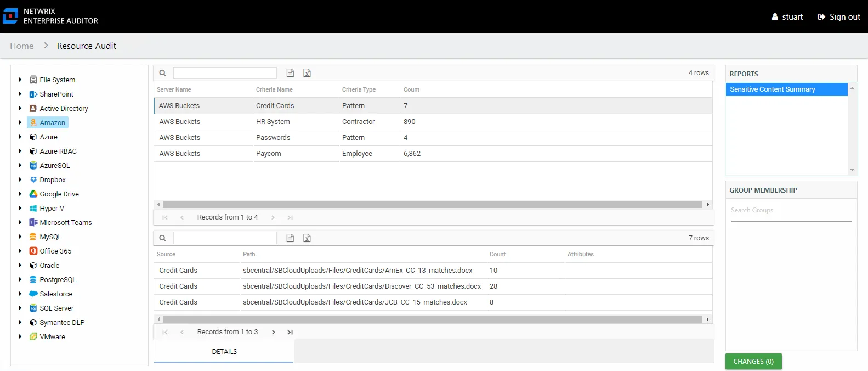Select the Paycom criteria row
The image size is (868, 371).
tap(433, 154)
